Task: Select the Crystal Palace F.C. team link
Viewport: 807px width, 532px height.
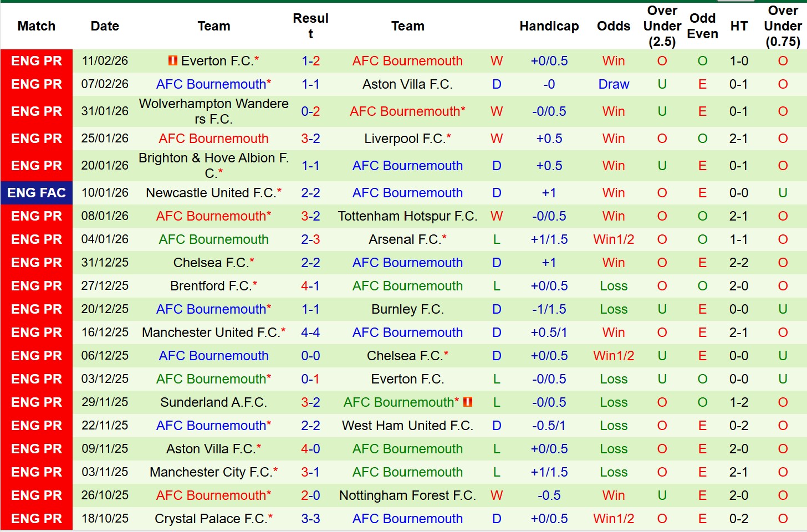Action: coord(211,519)
